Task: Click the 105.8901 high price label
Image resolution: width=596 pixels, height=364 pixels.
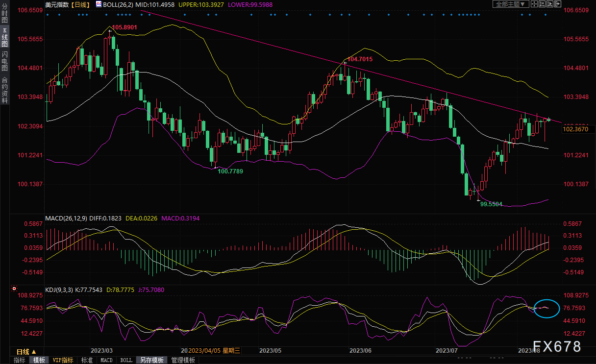Action: 124,27
